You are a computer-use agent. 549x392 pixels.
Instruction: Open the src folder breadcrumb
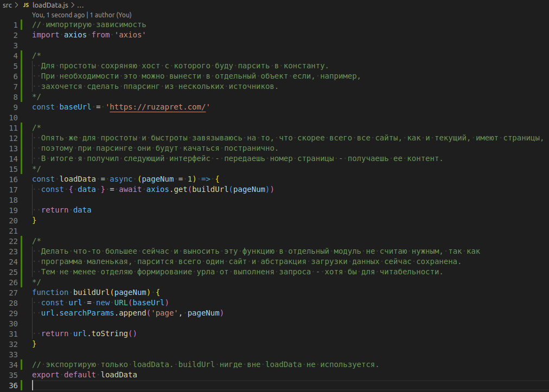click(x=7, y=5)
